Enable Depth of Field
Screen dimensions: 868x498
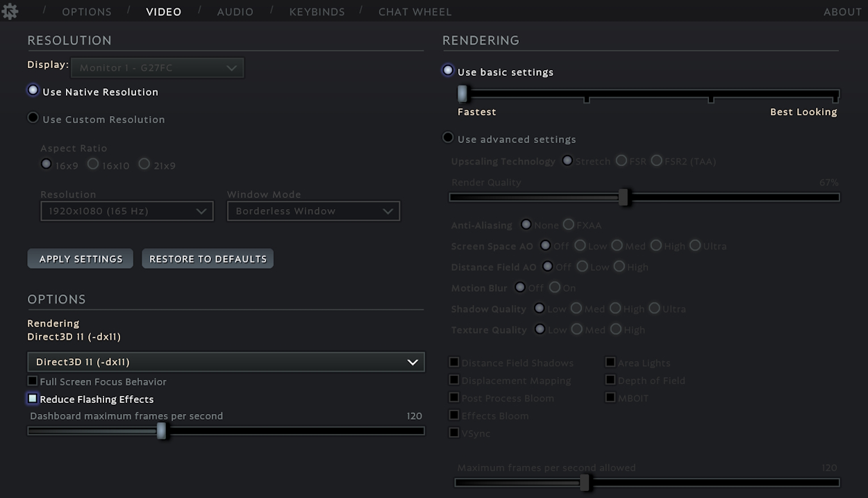coord(610,380)
